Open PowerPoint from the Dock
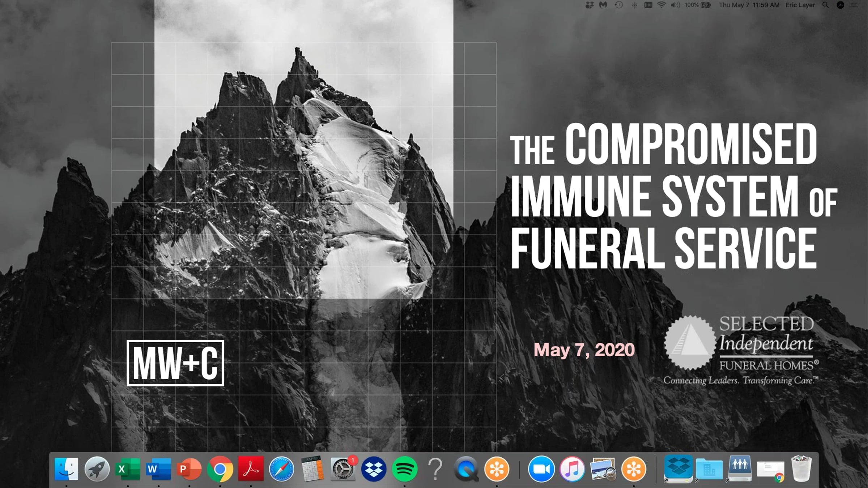This screenshot has width=868, height=488. click(x=189, y=469)
